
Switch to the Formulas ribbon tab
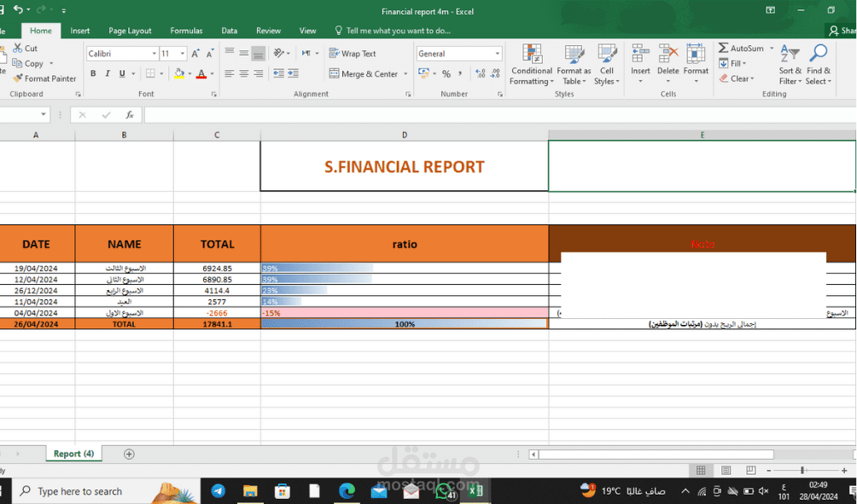point(186,30)
